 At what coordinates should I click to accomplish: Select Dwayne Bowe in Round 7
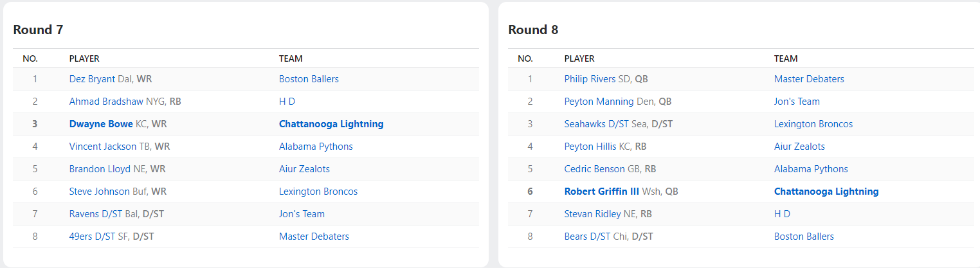point(101,124)
